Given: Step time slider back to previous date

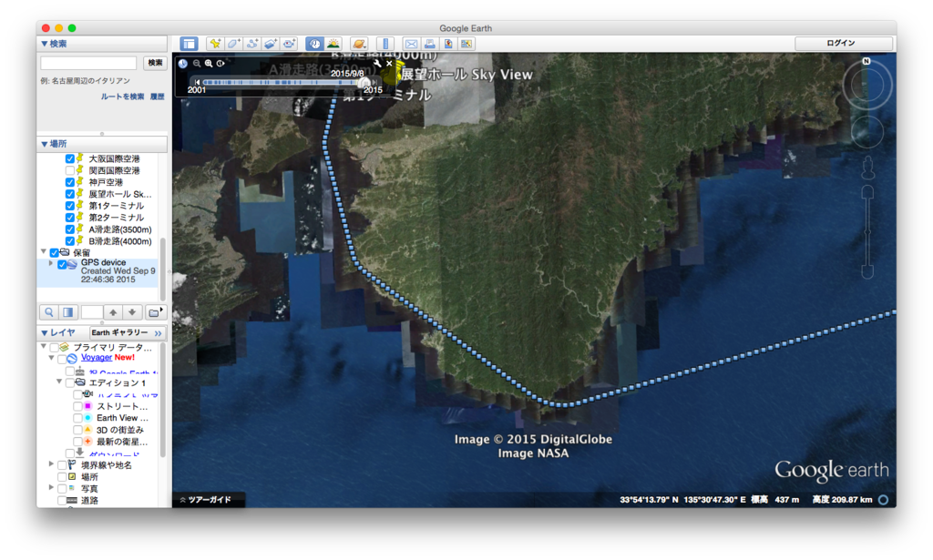Looking at the screenshot, I should click(x=197, y=82).
